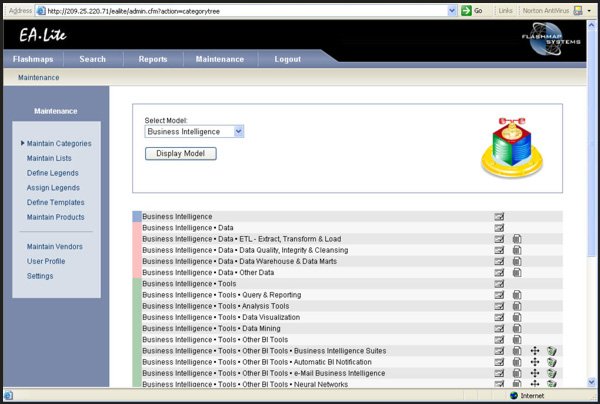This screenshot has height=404, width=600.
Task: Click edit icon for Business Intelligence root row
Action: pos(499,217)
